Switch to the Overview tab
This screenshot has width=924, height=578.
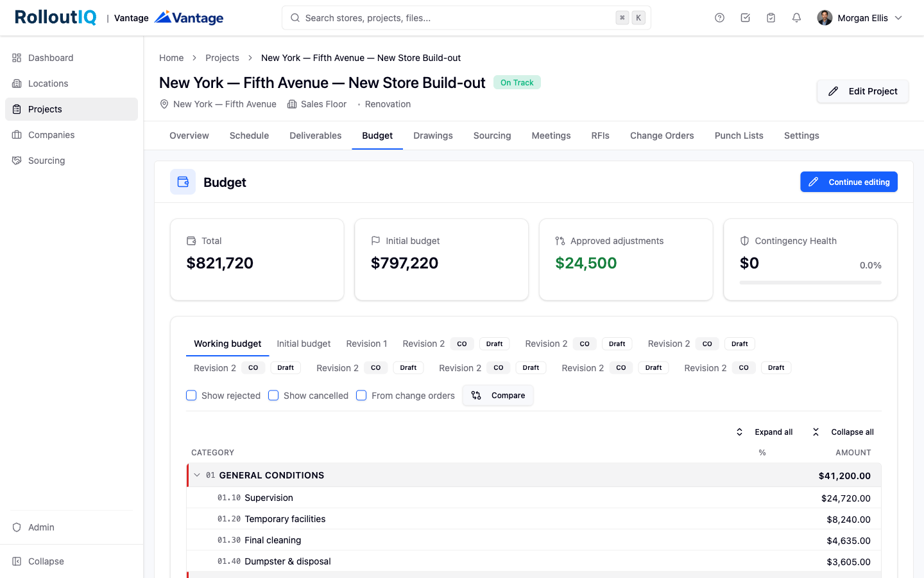pyautogui.click(x=189, y=136)
